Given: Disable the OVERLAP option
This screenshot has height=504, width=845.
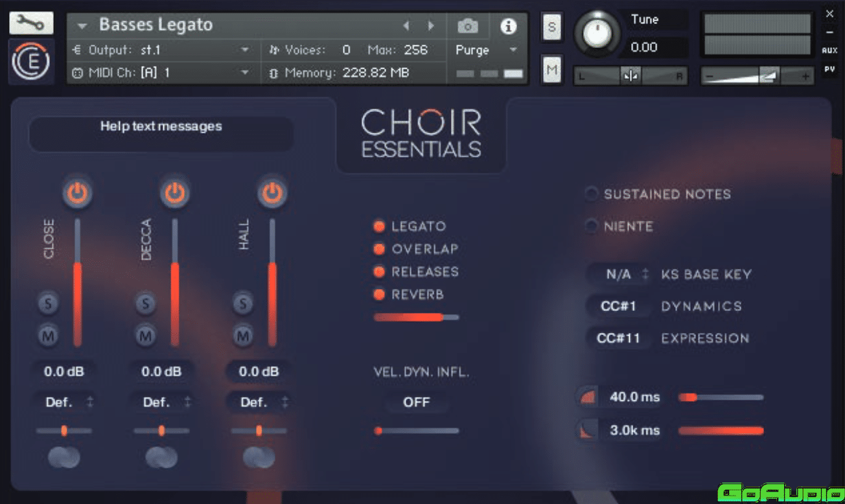Looking at the screenshot, I should 379,249.
